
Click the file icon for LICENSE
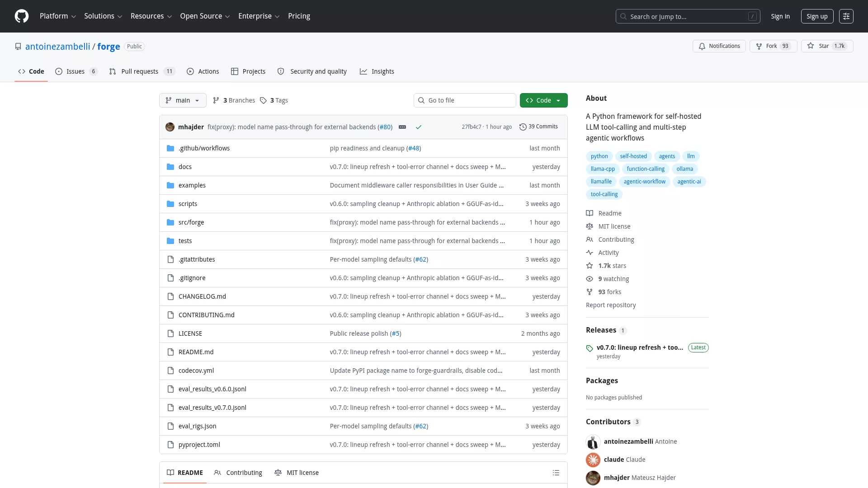pyautogui.click(x=170, y=333)
